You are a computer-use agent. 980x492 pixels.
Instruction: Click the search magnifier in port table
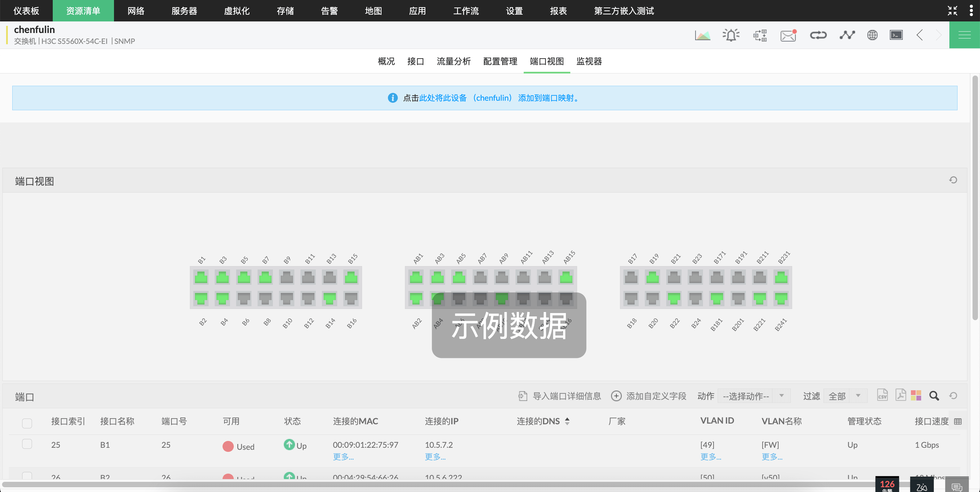[934, 396]
